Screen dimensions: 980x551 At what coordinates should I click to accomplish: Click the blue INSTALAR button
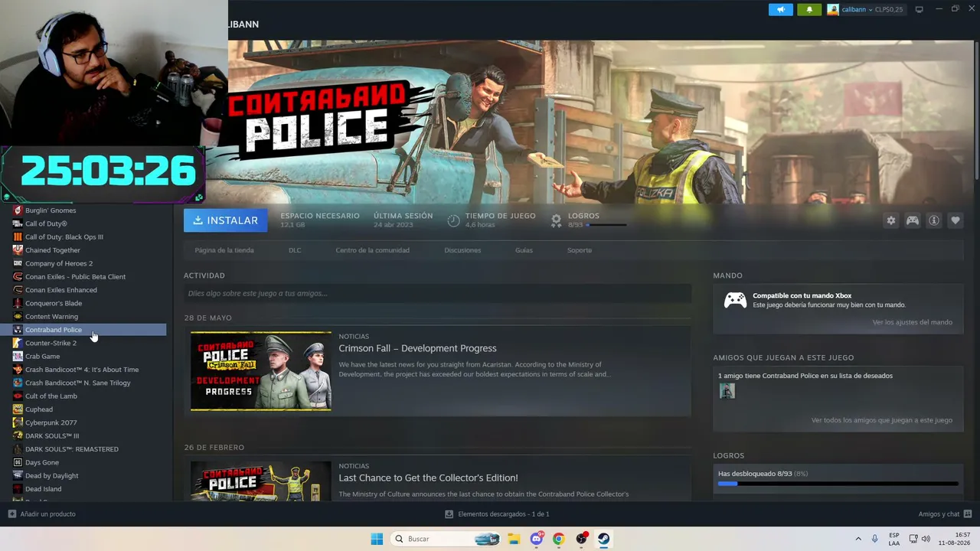[226, 220]
